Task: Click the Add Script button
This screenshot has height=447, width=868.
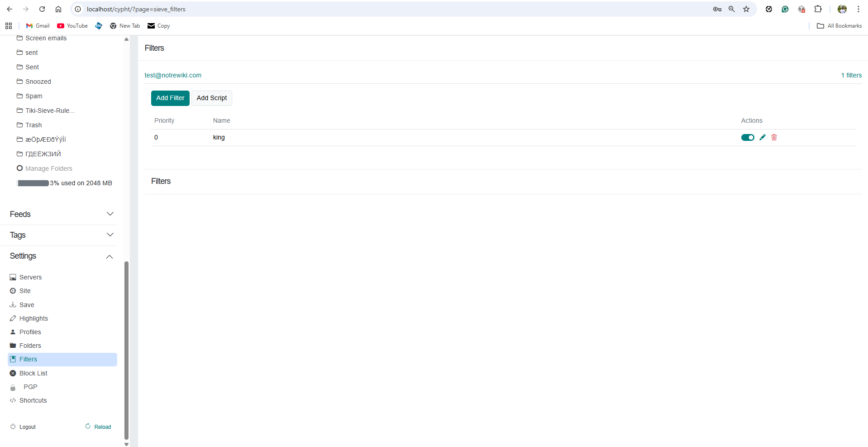Action: [x=211, y=98]
